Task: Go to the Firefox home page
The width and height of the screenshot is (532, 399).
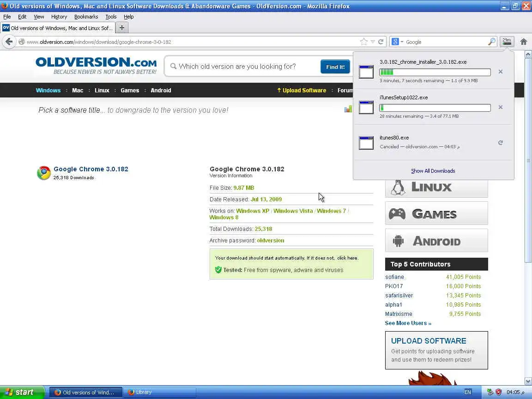Action: (524, 42)
